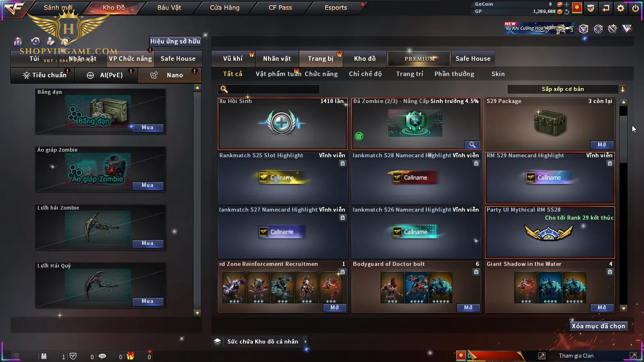Open the settings gear icon
The height and width of the screenshot is (362, 644).
(621, 8)
